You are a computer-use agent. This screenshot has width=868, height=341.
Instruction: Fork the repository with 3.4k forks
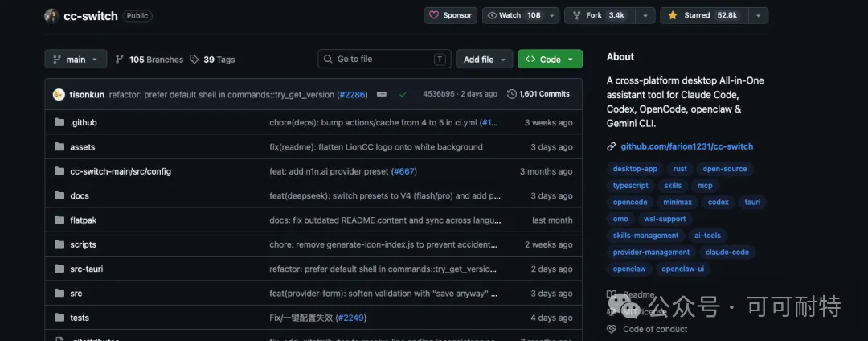point(600,15)
